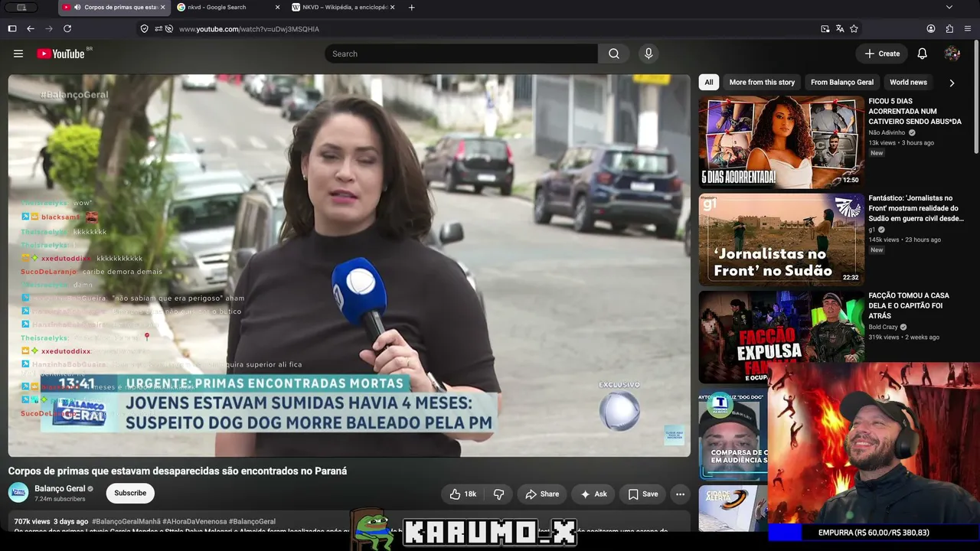Click the browser address bar URL

point(249,29)
